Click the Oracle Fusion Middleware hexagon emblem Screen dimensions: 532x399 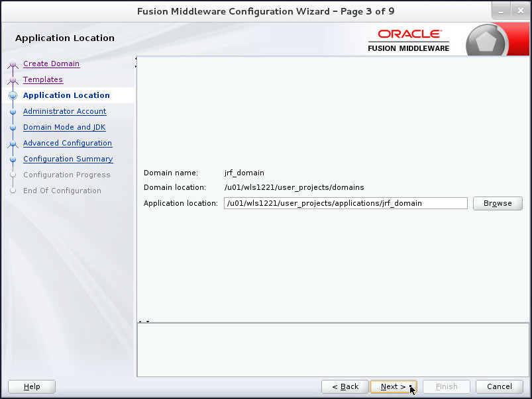pyautogui.click(x=486, y=40)
